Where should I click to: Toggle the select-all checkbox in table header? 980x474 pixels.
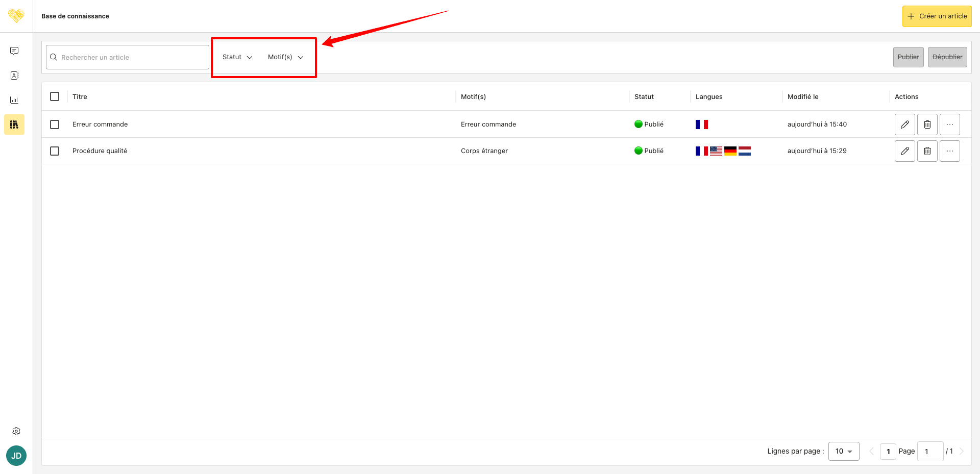(x=55, y=96)
